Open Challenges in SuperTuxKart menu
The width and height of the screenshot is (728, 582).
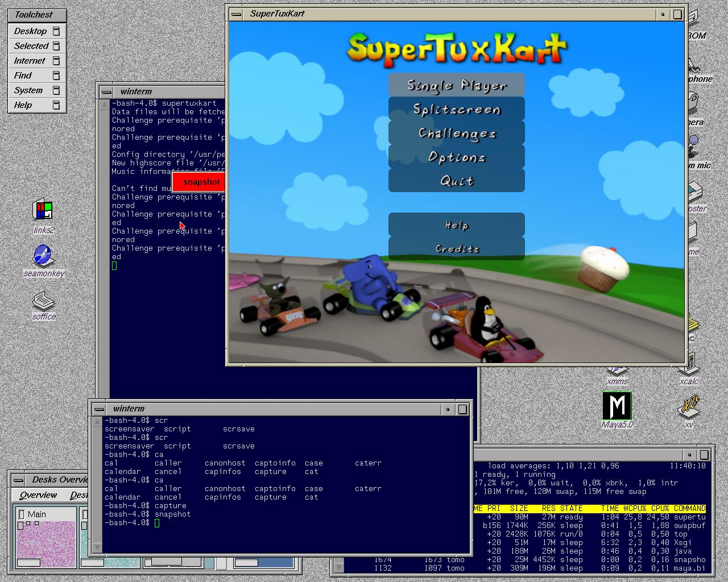(x=457, y=133)
